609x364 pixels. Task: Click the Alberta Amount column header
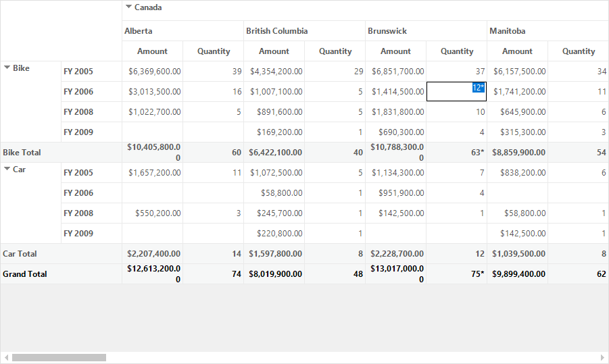[152, 51]
